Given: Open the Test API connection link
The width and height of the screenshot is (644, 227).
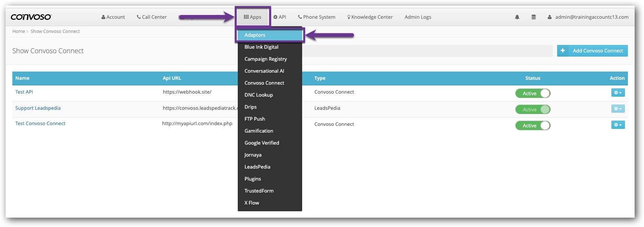Looking at the screenshot, I should click(x=24, y=92).
